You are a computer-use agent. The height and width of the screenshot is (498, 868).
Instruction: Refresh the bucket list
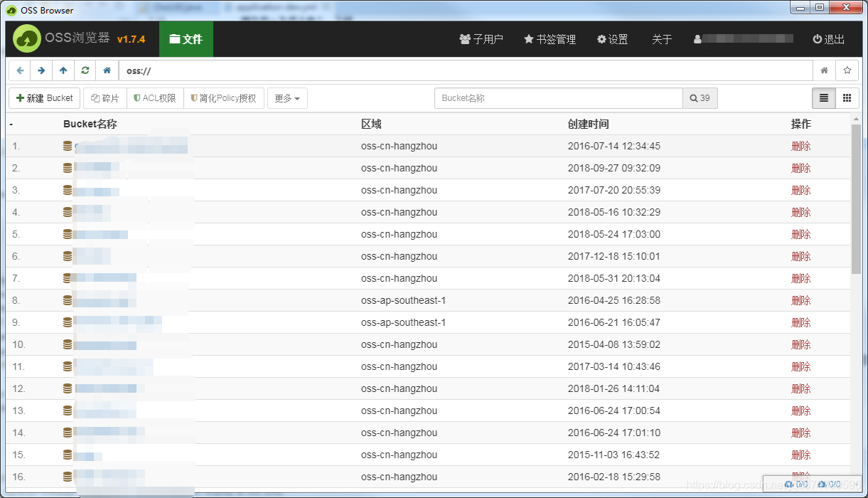pyautogui.click(x=85, y=71)
